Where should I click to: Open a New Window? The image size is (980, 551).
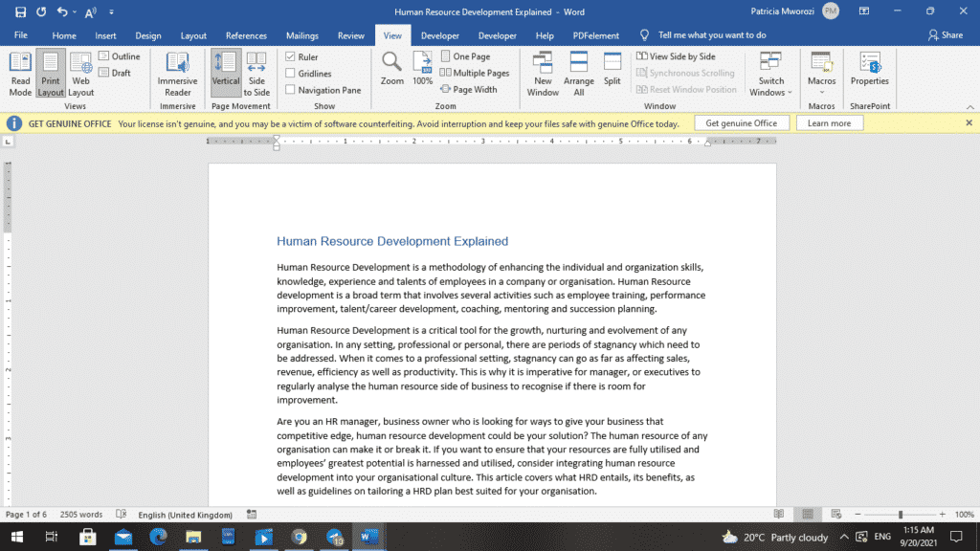[x=543, y=73]
